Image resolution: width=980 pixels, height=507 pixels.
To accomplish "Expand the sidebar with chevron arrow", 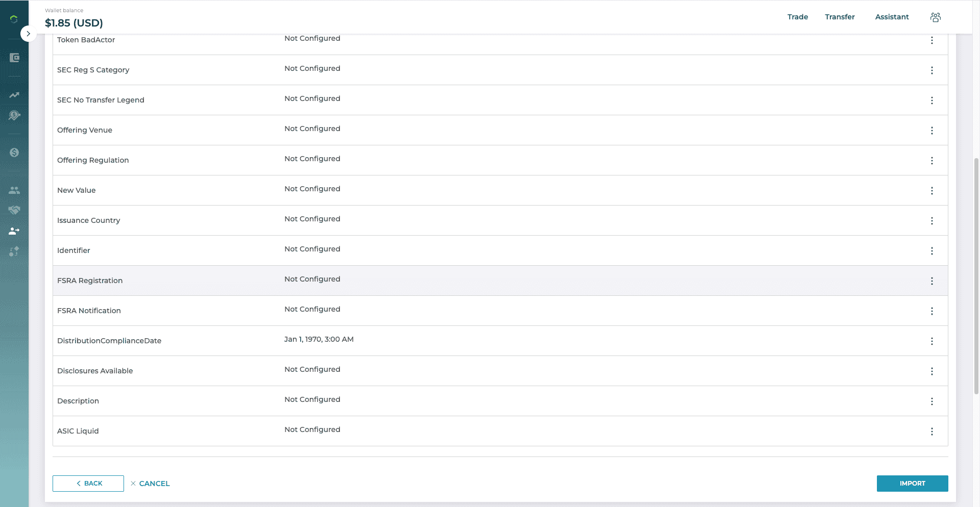I will coord(28,34).
